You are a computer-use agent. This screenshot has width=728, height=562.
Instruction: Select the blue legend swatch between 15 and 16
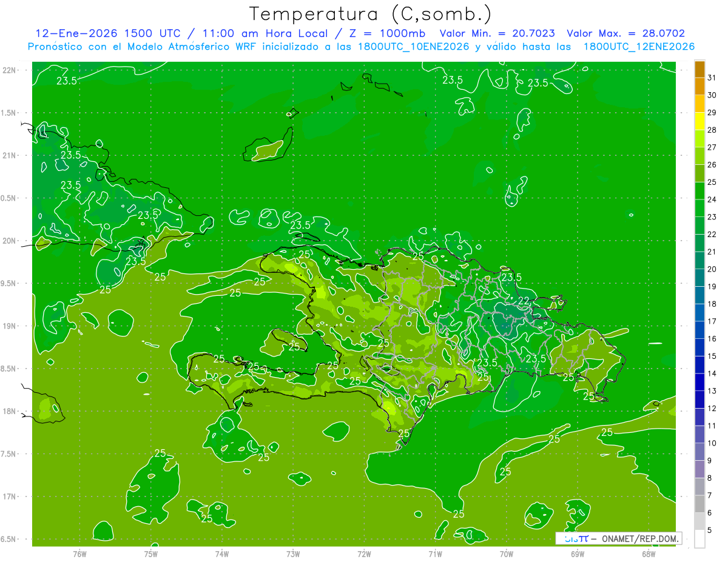(699, 347)
